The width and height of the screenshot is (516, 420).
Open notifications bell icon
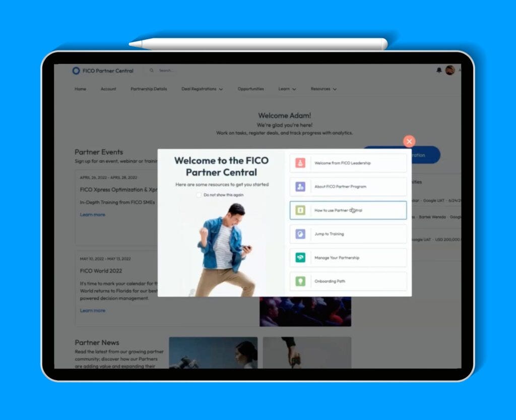tap(439, 70)
